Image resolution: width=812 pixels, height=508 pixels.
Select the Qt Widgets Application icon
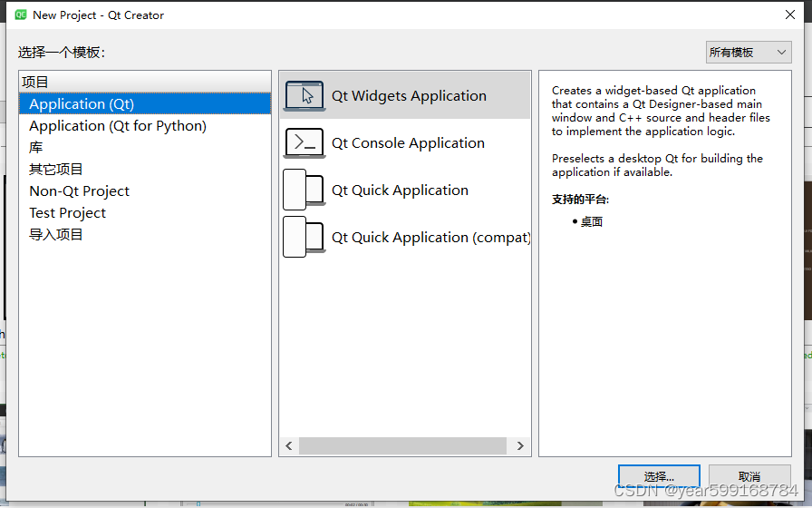304,95
